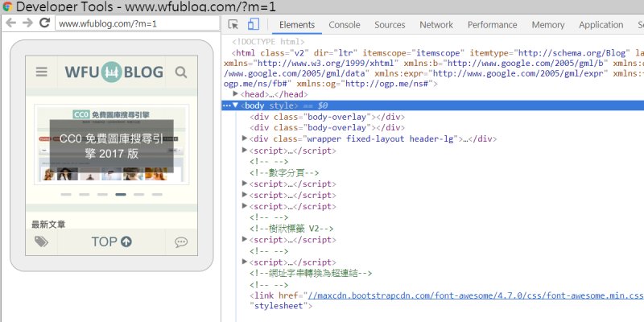Expand the wrapper fixed-layout div node
The height and width of the screenshot is (322, 644).
point(245,138)
